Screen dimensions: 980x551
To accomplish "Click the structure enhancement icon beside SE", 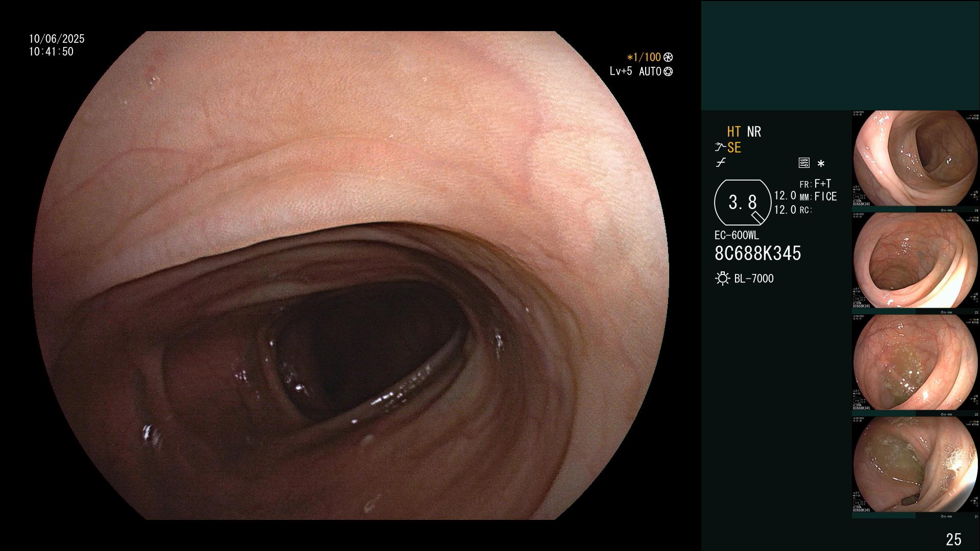I will pos(720,147).
